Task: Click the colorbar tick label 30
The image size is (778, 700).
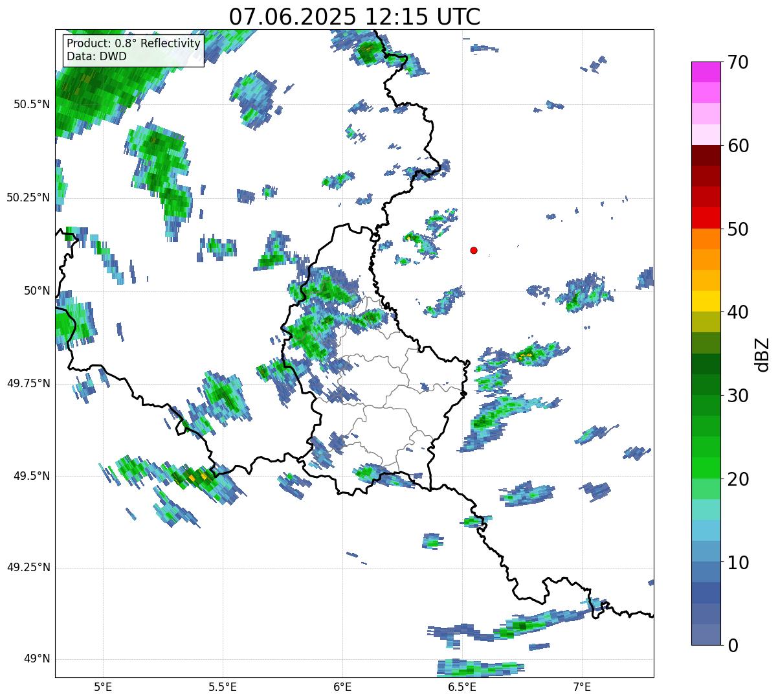Action: point(738,396)
